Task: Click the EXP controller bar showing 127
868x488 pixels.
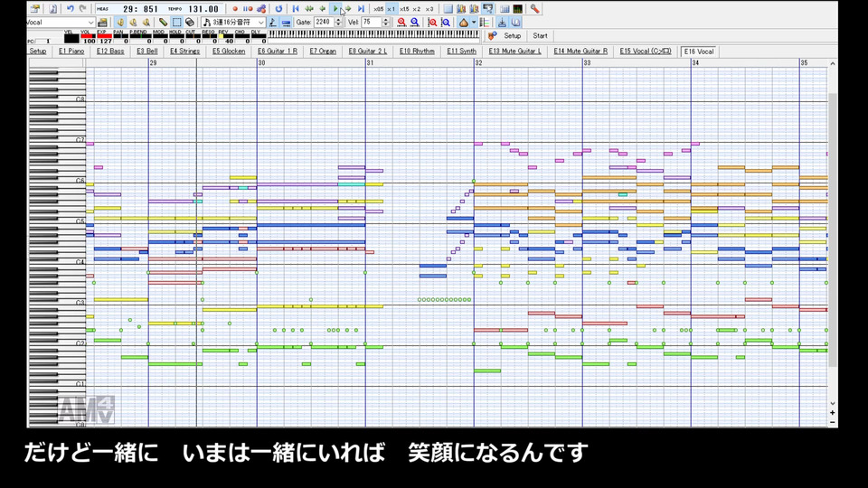Action: pyautogui.click(x=105, y=38)
